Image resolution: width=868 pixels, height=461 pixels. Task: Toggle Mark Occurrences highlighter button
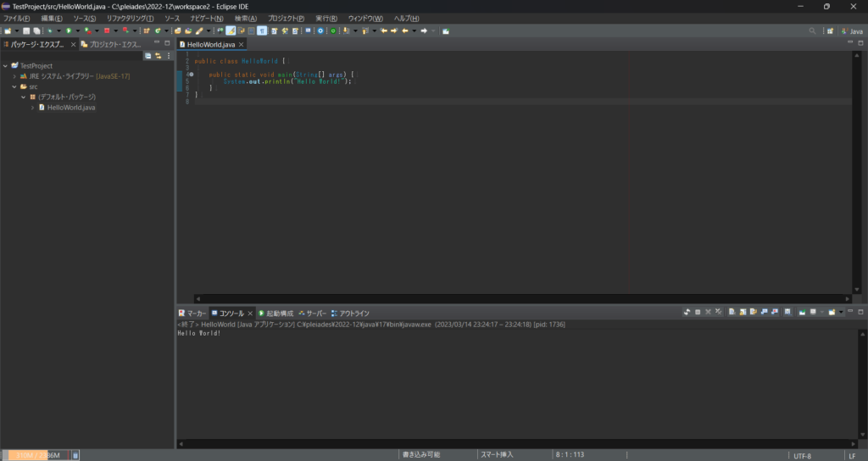[x=231, y=31]
